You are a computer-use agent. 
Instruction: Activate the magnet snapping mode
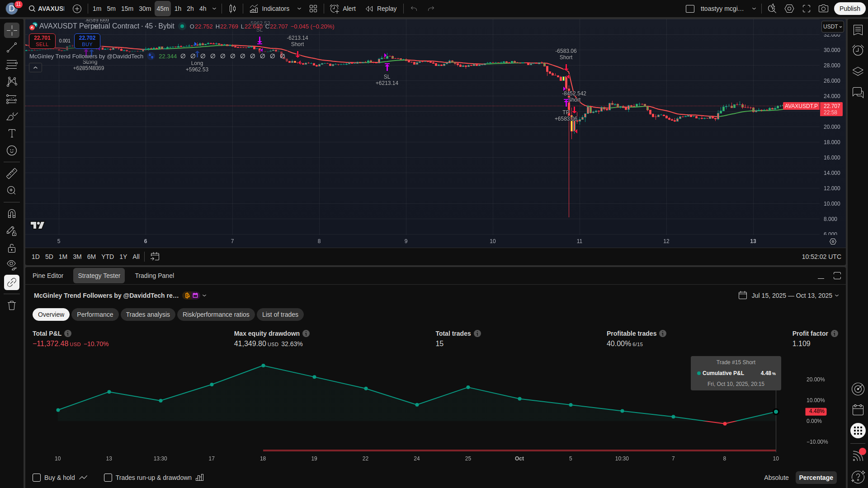12,213
